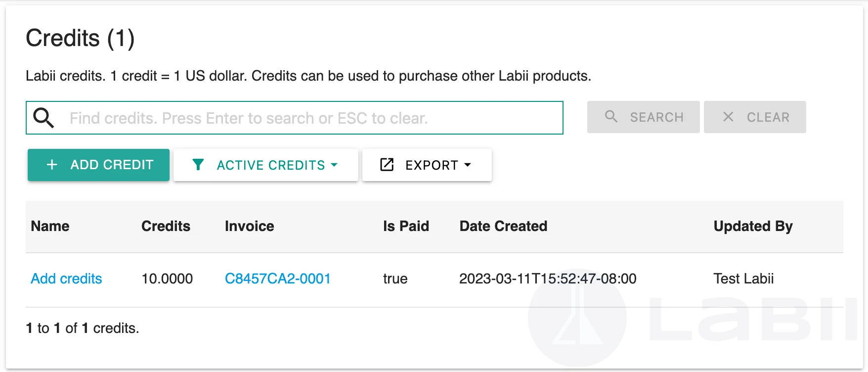Select the Is Paid column header

click(406, 226)
